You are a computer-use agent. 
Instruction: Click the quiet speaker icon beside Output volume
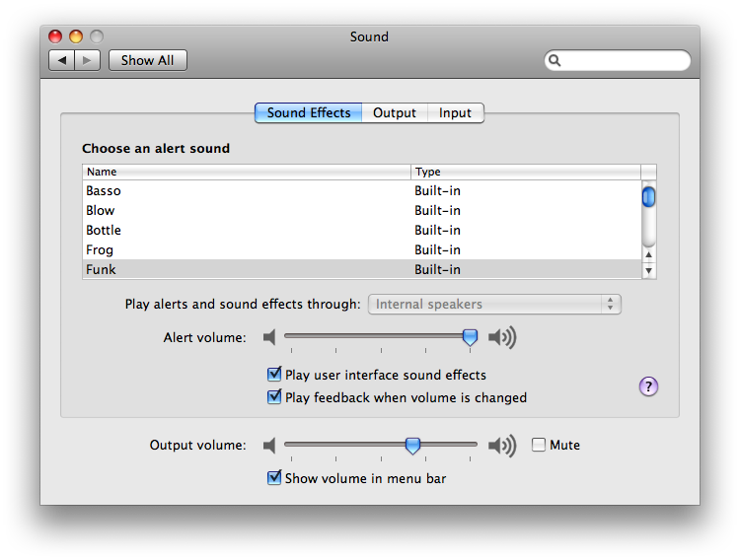pos(269,445)
